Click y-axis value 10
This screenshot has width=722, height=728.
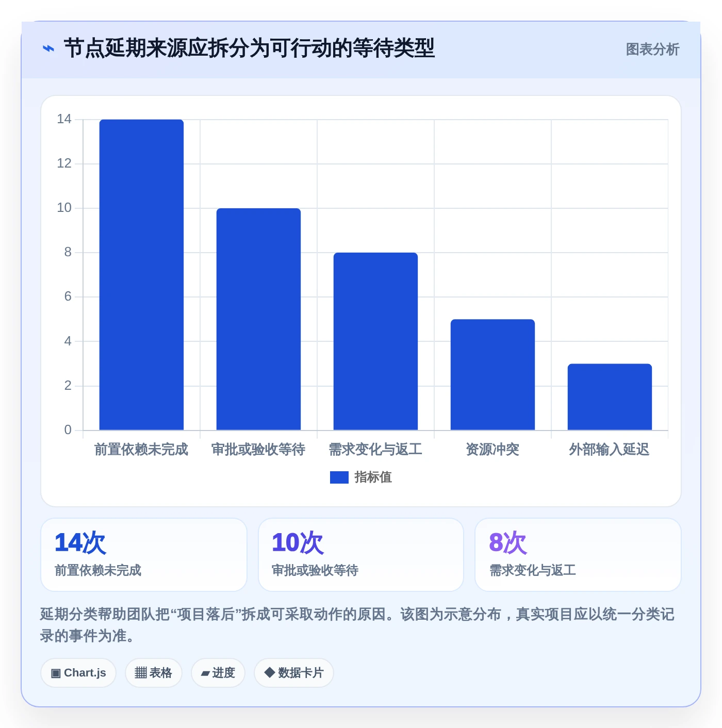tap(64, 208)
